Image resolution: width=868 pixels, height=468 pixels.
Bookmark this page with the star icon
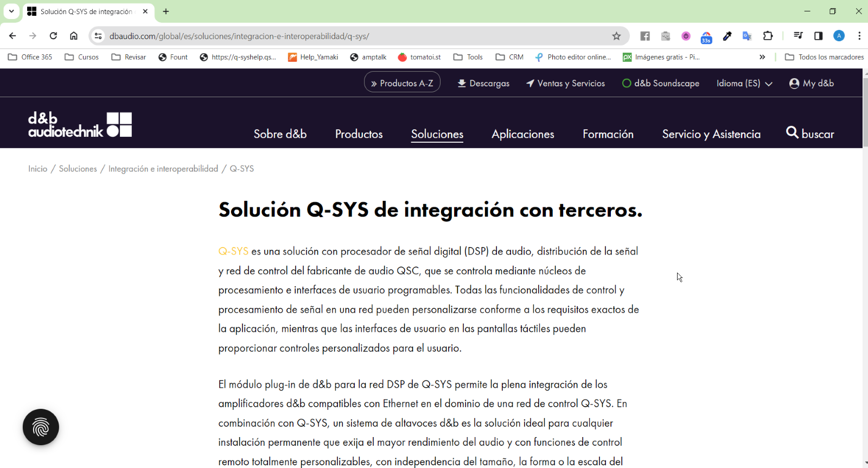click(x=616, y=36)
